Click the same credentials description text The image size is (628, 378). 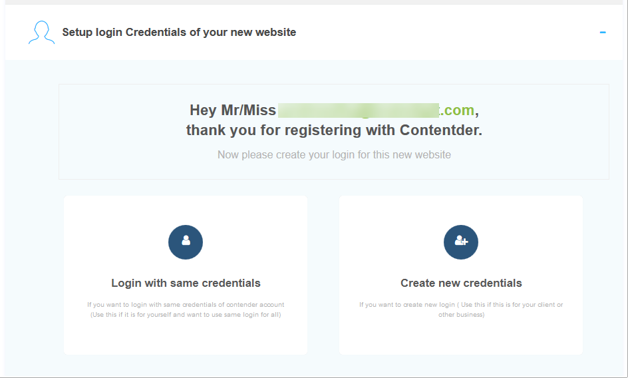click(x=186, y=310)
